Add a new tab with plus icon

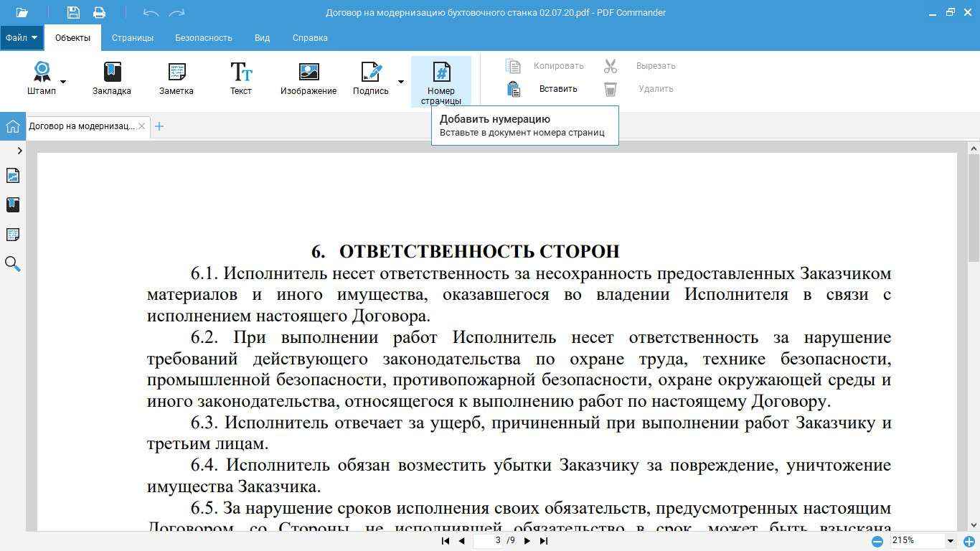159,126
